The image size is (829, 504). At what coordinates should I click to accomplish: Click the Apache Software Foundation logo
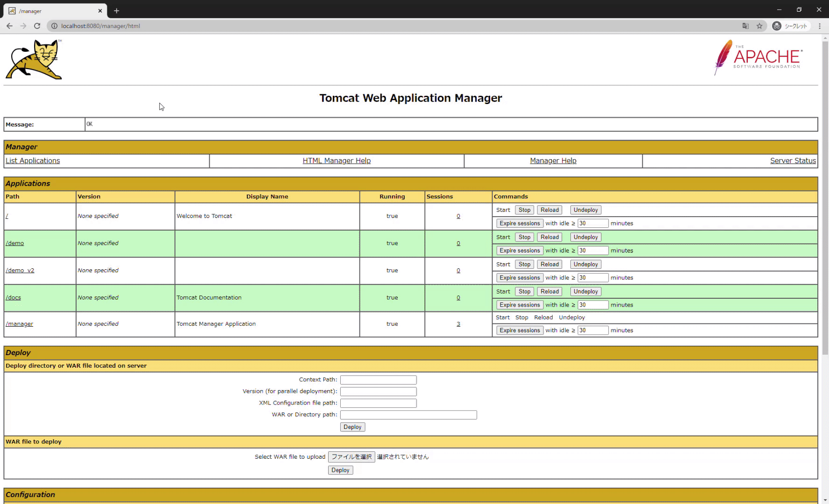tap(759, 57)
